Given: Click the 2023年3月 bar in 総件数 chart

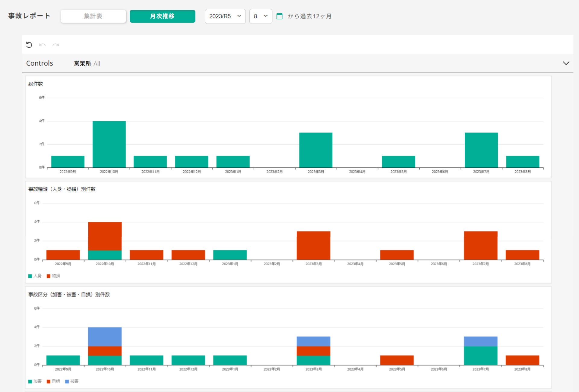Looking at the screenshot, I should tap(316, 150).
